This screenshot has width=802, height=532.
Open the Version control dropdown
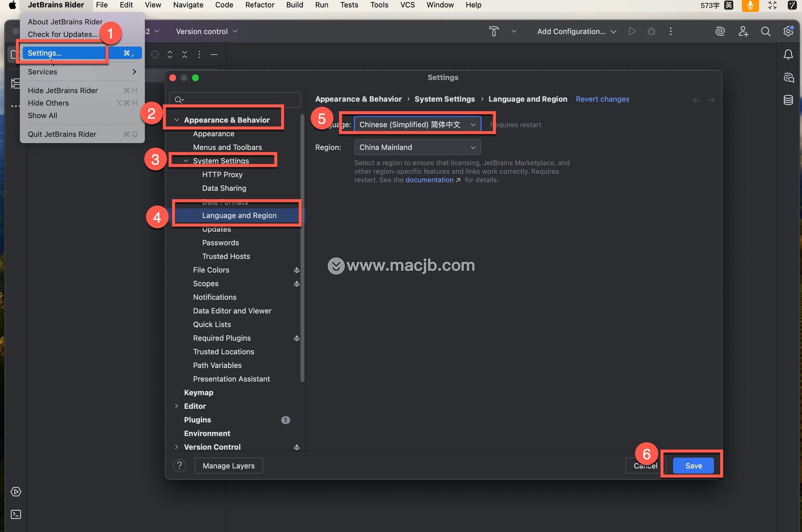pyautogui.click(x=206, y=31)
